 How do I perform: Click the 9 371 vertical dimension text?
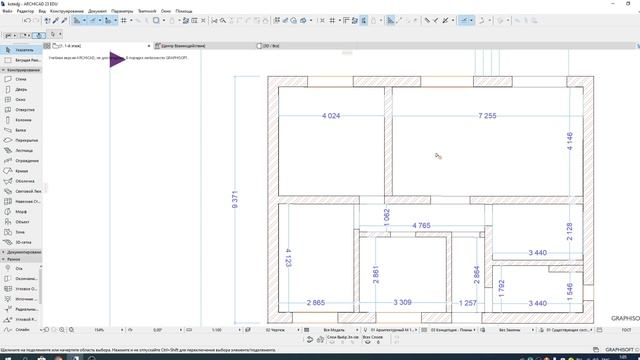coord(235,199)
